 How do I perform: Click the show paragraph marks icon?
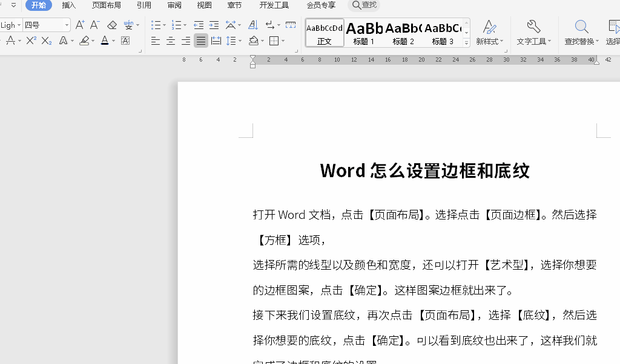pos(270,25)
